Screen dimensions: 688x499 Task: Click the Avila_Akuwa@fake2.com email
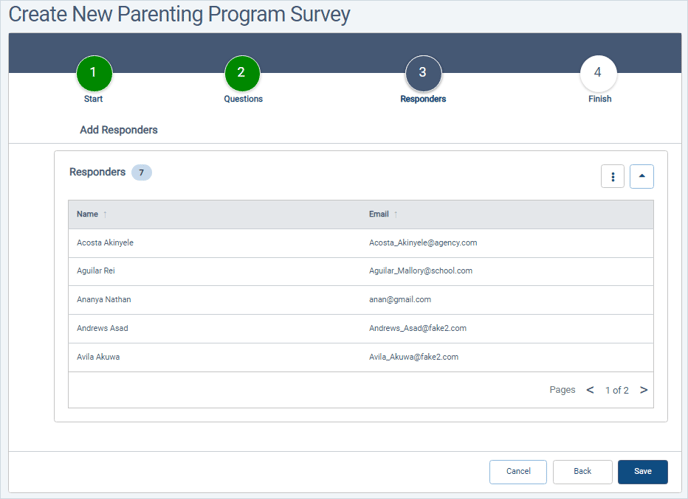(413, 357)
